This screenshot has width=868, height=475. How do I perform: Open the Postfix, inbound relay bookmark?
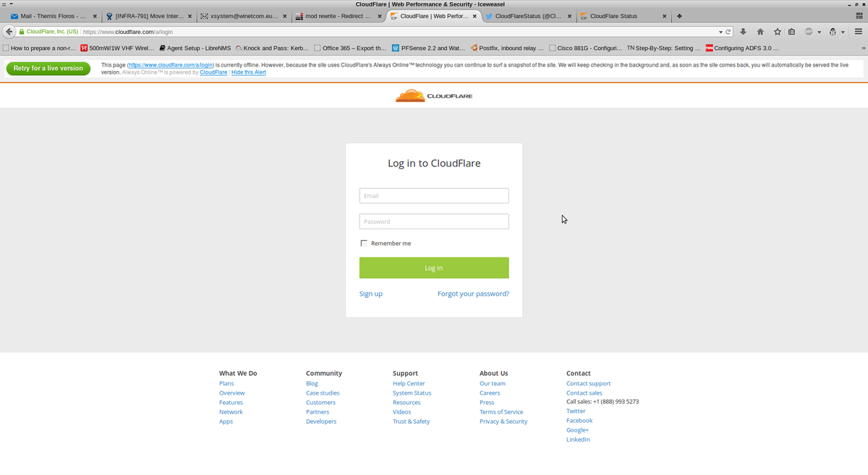click(x=506, y=48)
